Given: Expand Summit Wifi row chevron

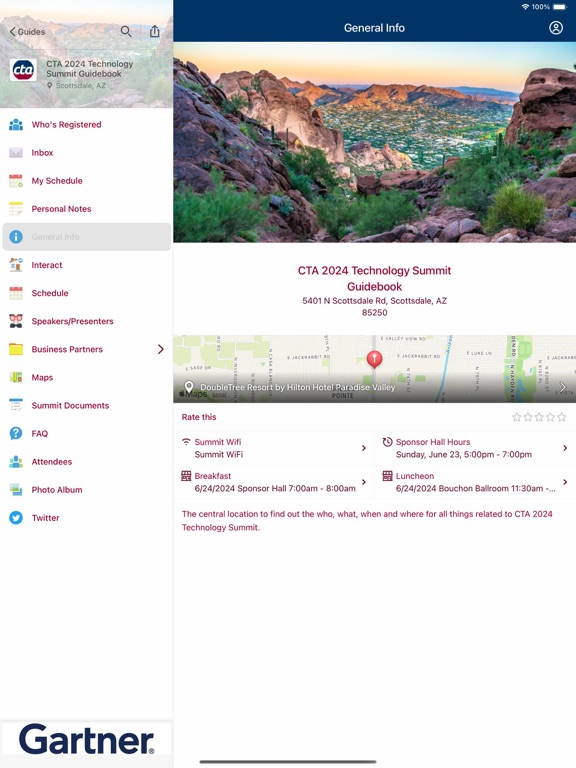Looking at the screenshot, I should click(x=364, y=448).
